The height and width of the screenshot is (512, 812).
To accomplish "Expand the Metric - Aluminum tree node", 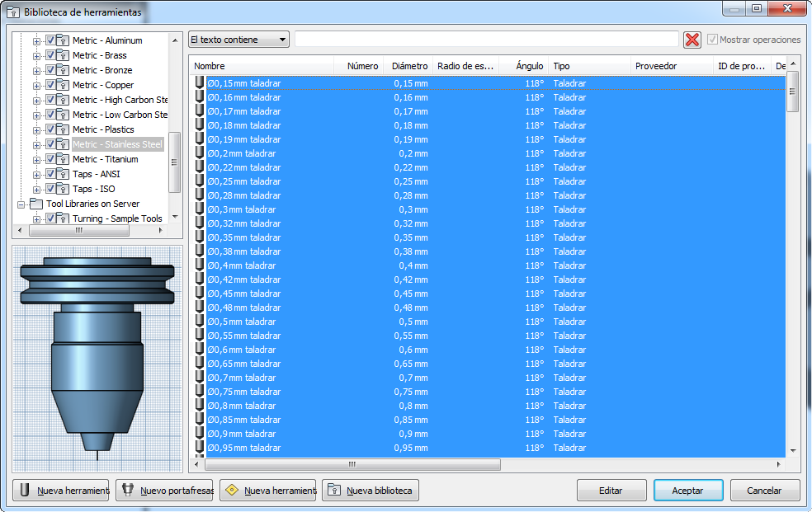I will coord(36,41).
